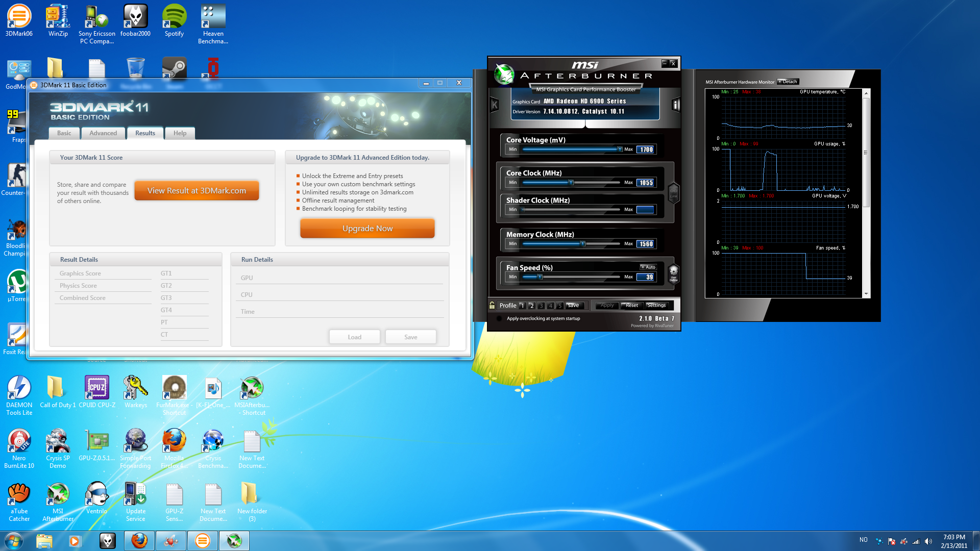Open the aTube Catcher desktop icon

(19, 502)
